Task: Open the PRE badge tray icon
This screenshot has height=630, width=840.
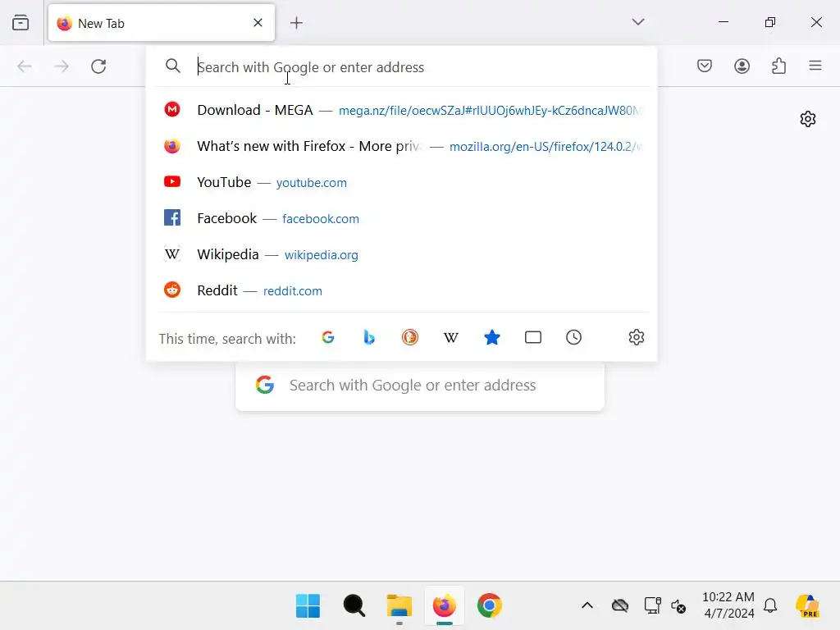Action: 807,606
